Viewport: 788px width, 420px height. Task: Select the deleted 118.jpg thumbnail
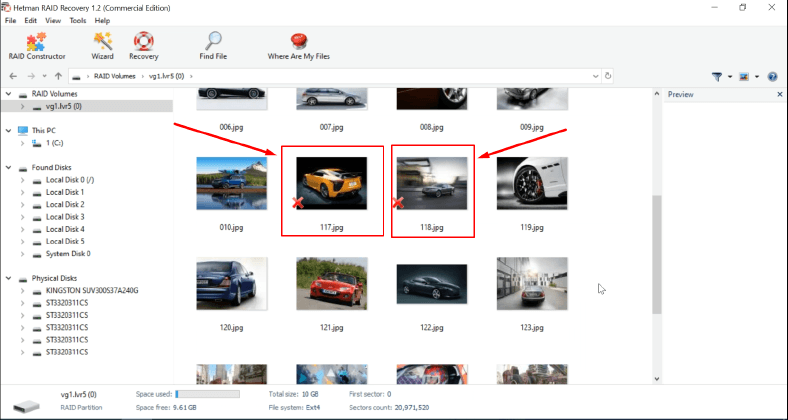(432, 183)
